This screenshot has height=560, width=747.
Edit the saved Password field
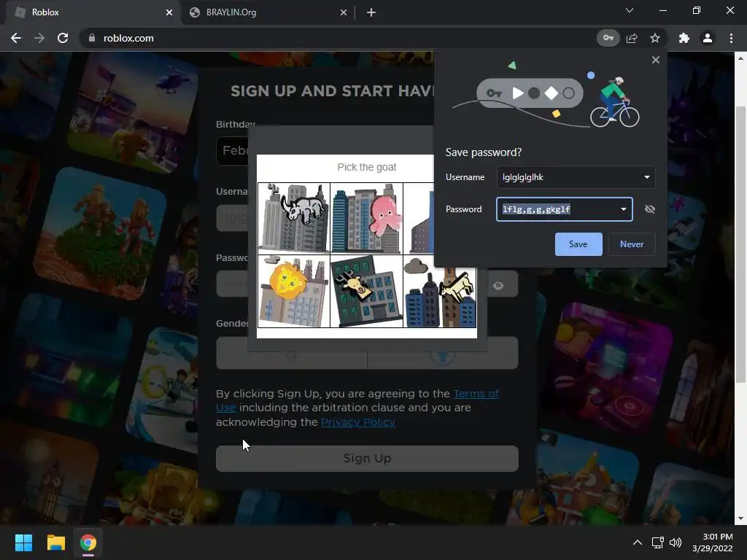[x=565, y=209]
